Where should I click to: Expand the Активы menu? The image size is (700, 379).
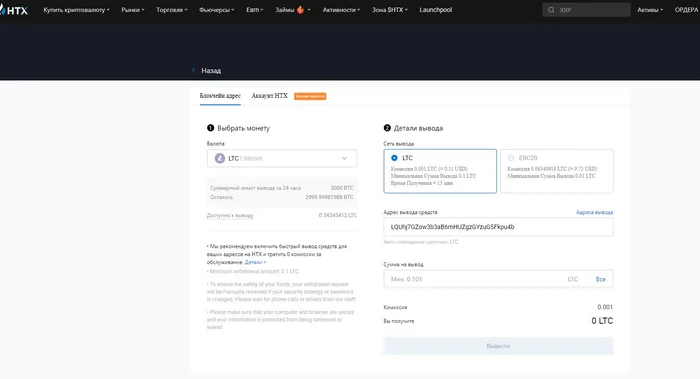point(650,10)
